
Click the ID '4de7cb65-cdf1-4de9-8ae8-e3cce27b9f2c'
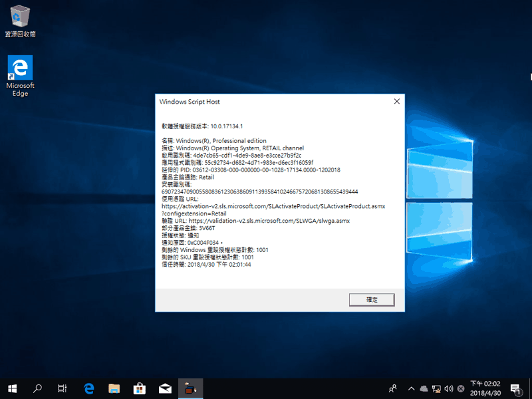point(247,156)
